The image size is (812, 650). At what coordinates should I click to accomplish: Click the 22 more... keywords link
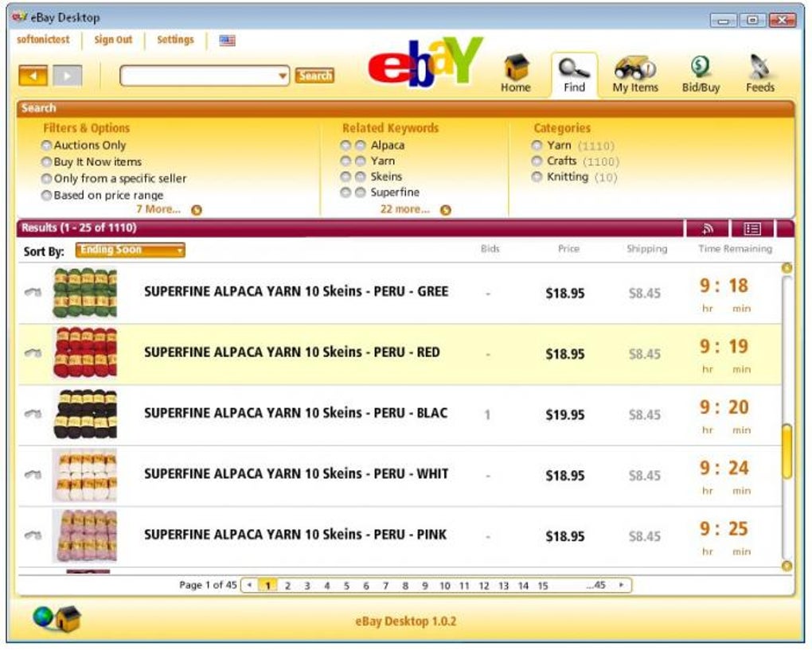[x=405, y=209]
